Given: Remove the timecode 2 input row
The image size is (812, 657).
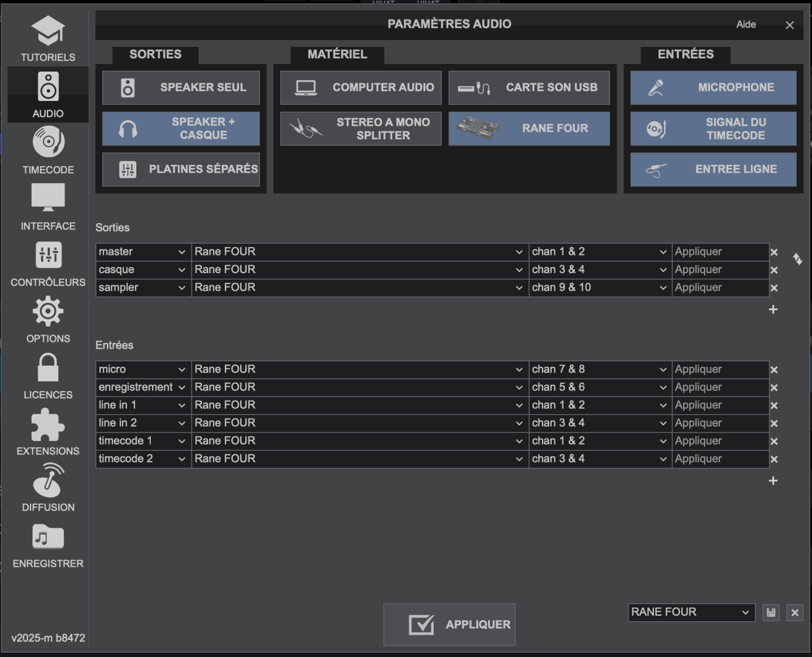Looking at the screenshot, I should coord(774,459).
